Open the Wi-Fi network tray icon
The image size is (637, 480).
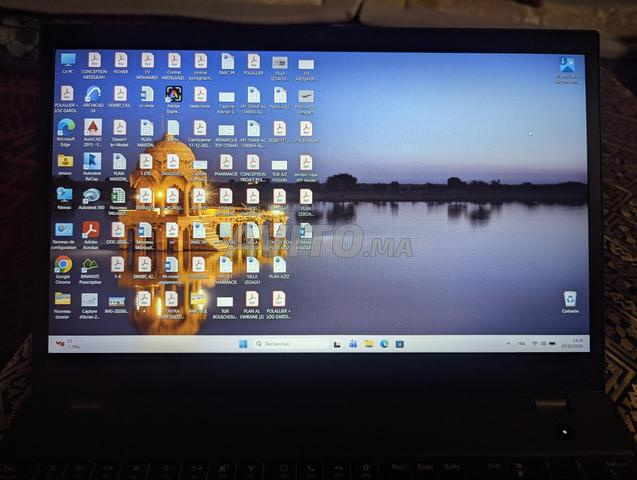[x=535, y=344]
